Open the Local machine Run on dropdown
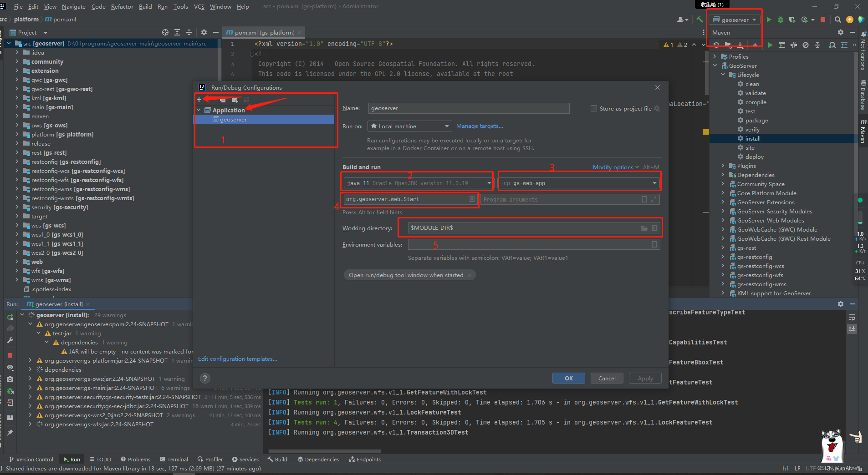Image resolution: width=868 pixels, height=475 pixels. (x=410, y=126)
